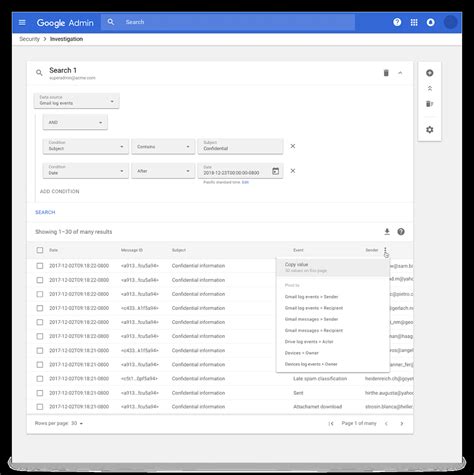Open the main hamburger menu
The image size is (474, 475).
(22, 22)
